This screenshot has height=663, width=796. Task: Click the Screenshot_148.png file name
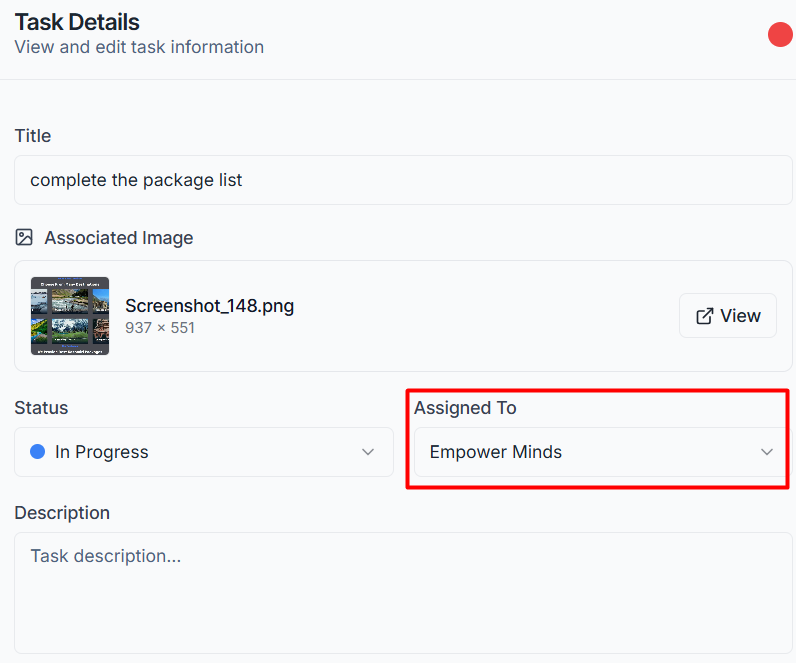pos(210,306)
